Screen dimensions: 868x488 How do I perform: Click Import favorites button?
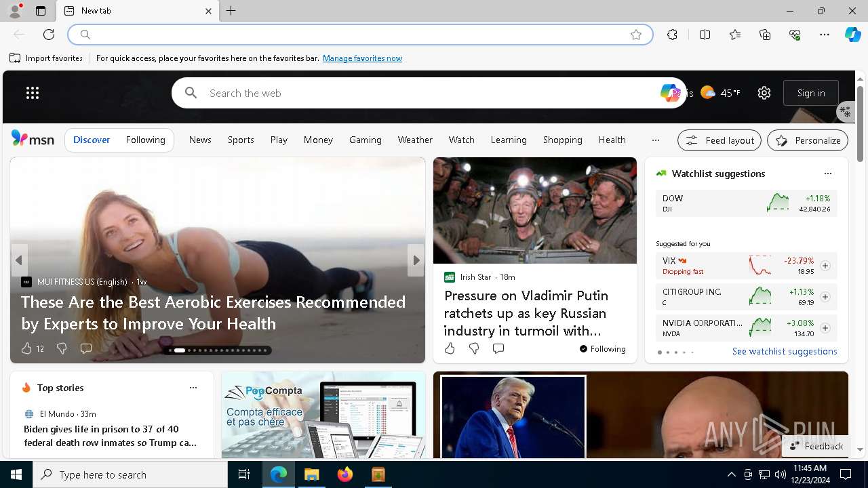pyautogui.click(x=46, y=58)
